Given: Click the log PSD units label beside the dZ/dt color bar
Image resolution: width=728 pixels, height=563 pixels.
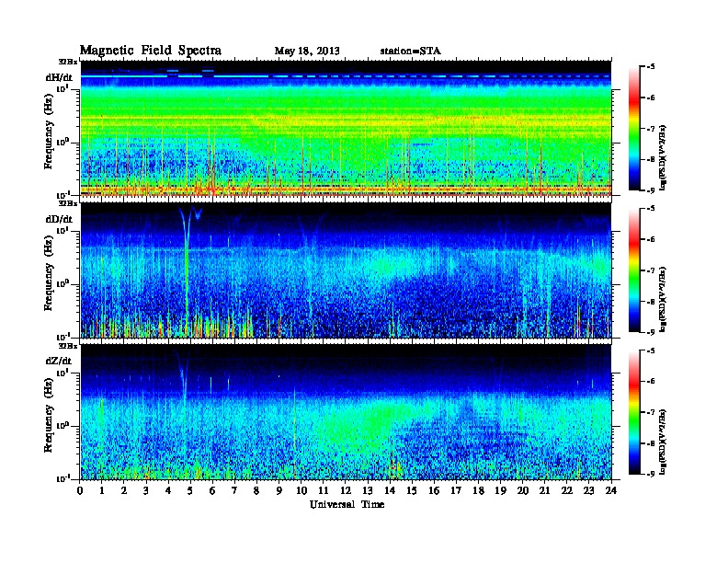Looking at the screenshot, I should 663,442.
